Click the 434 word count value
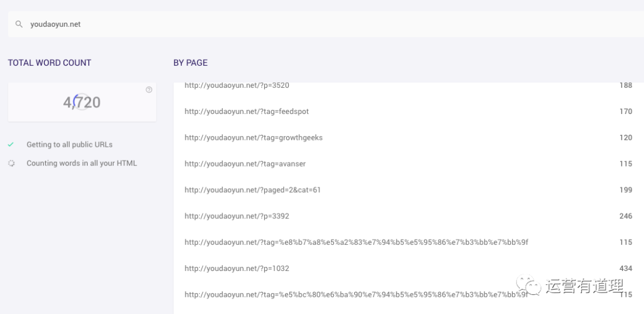 (626, 269)
